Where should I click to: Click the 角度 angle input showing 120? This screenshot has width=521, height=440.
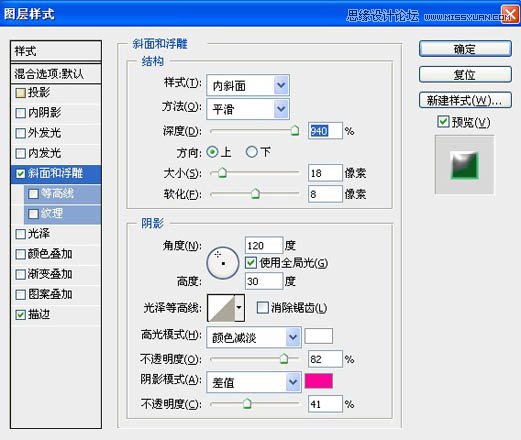(x=264, y=246)
